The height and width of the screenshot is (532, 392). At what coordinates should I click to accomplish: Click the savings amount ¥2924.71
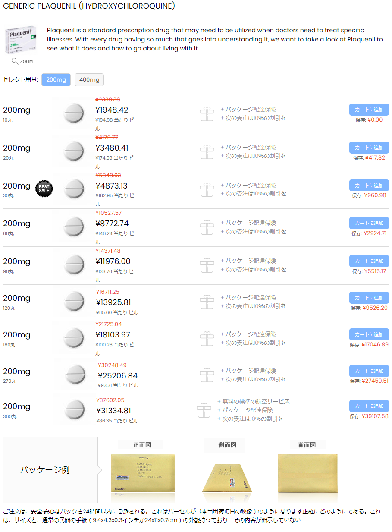375,233
